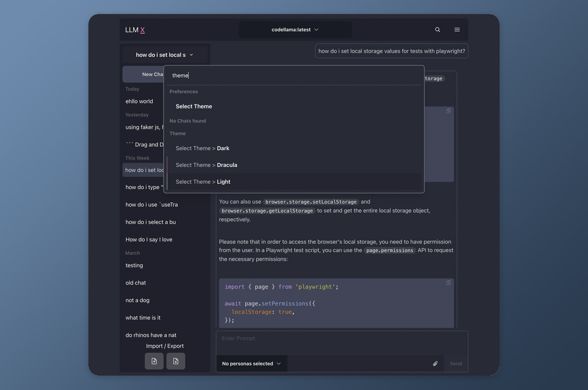Click the import file icon button
The height and width of the screenshot is (390, 588).
click(154, 361)
